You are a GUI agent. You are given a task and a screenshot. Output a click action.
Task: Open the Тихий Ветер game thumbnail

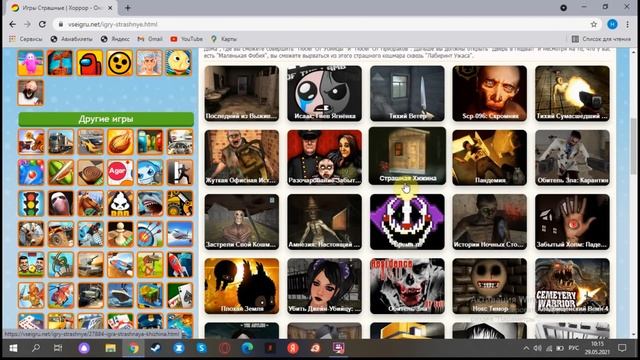(407, 93)
